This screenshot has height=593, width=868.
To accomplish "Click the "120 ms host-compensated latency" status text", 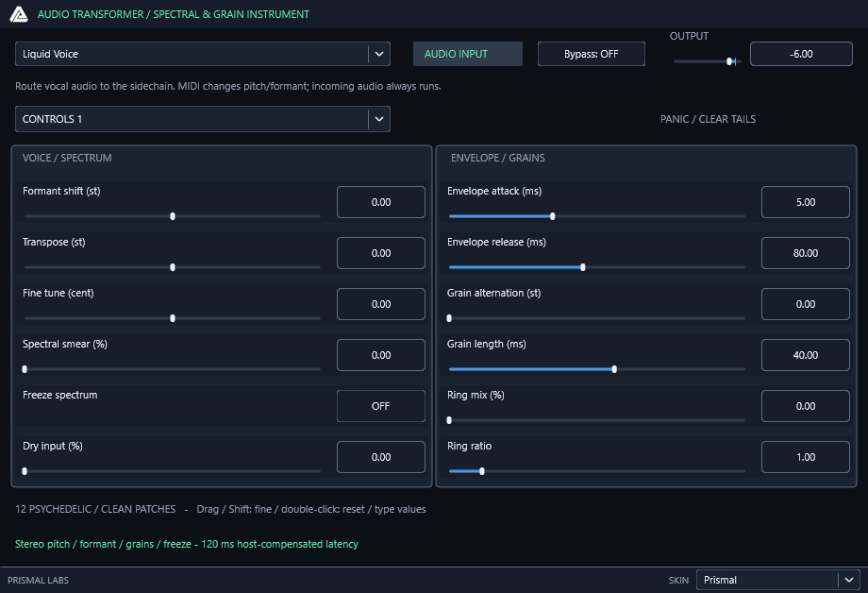I will [279, 544].
